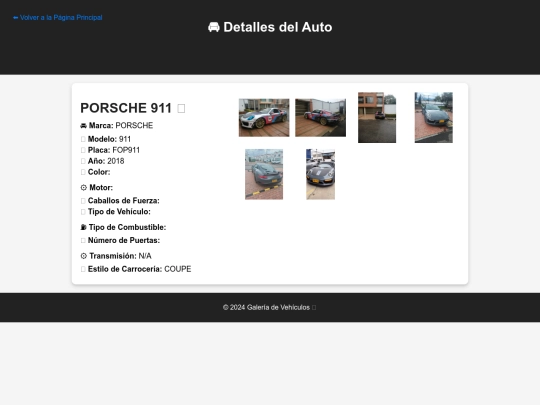Click the placeholder icon before Tipo de Vehículo
540x405 pixels.
click(x=83, y=212)
